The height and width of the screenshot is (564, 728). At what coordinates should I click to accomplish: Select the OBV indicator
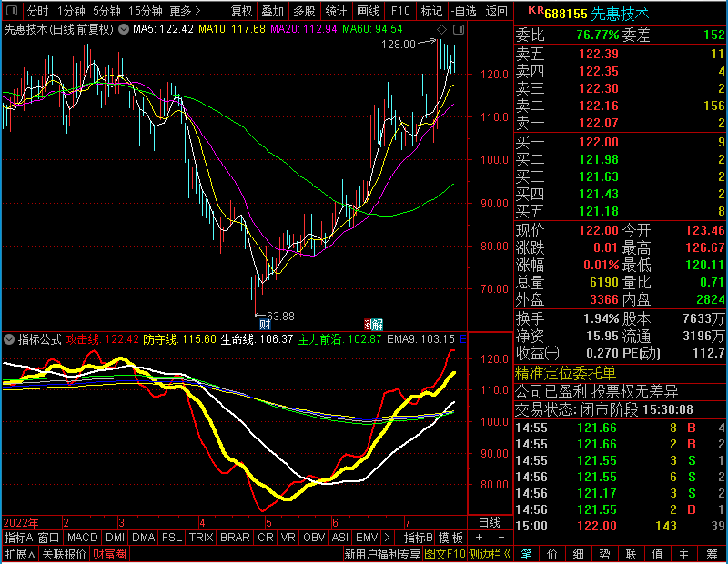(x=314, y=538)
